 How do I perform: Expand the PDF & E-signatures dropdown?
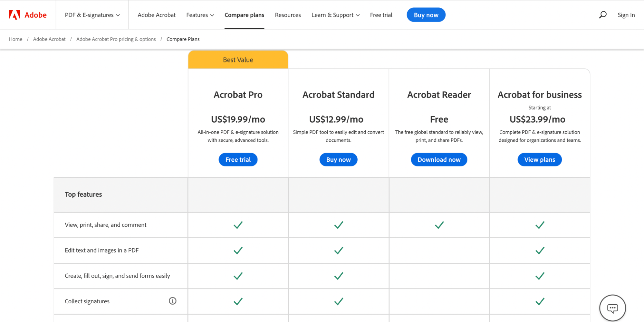(x=92, y=15)
